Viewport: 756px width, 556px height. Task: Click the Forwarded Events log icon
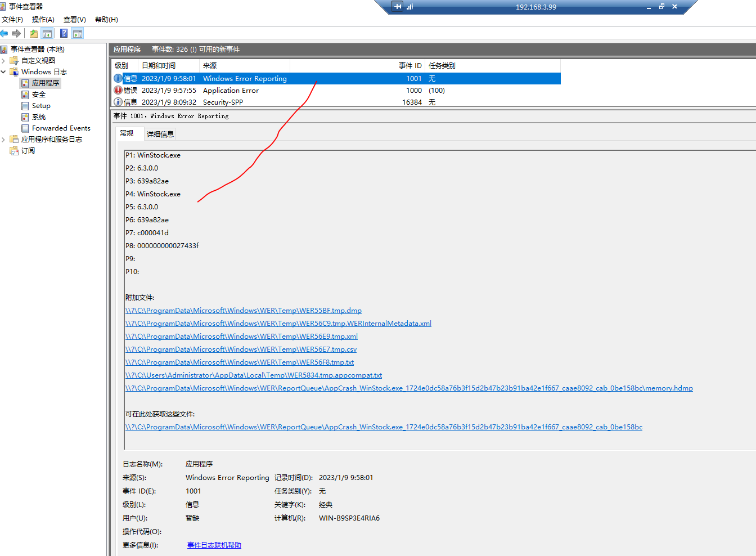(25, 128)
